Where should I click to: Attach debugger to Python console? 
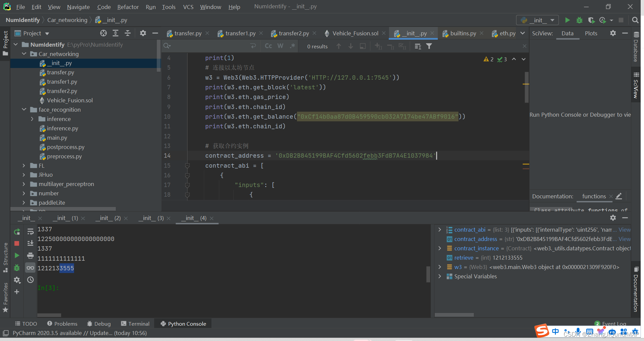click(x=17, y=268)
